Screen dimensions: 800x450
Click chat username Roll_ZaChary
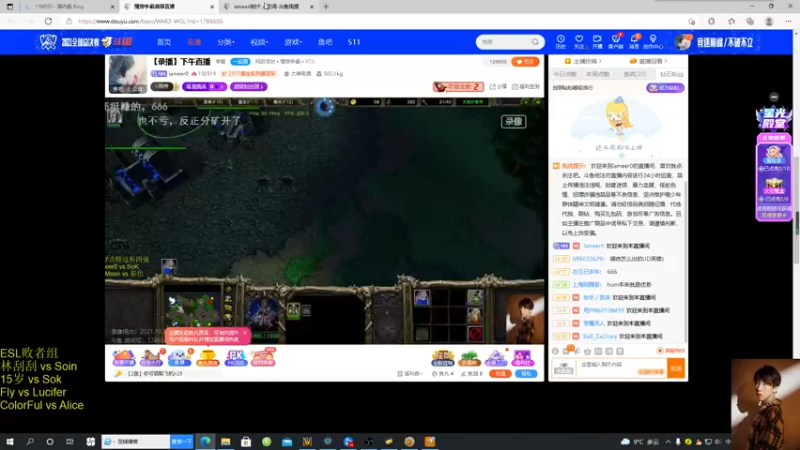(599, 336)
